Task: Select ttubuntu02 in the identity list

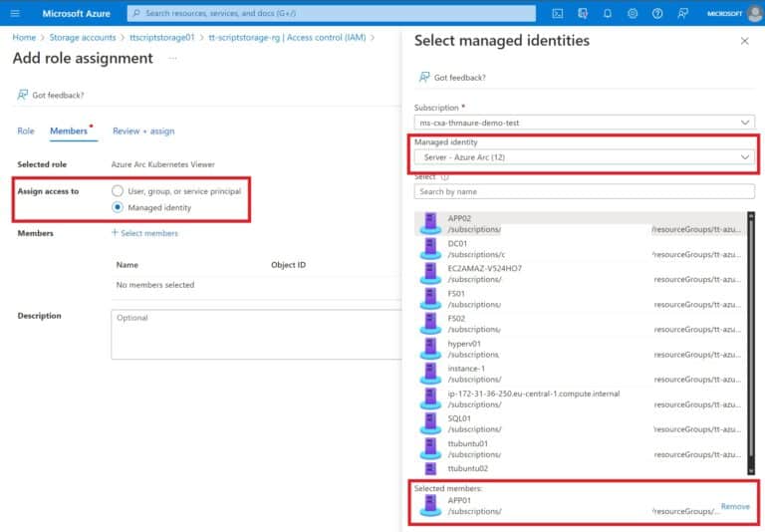Action: coord(581,468)
